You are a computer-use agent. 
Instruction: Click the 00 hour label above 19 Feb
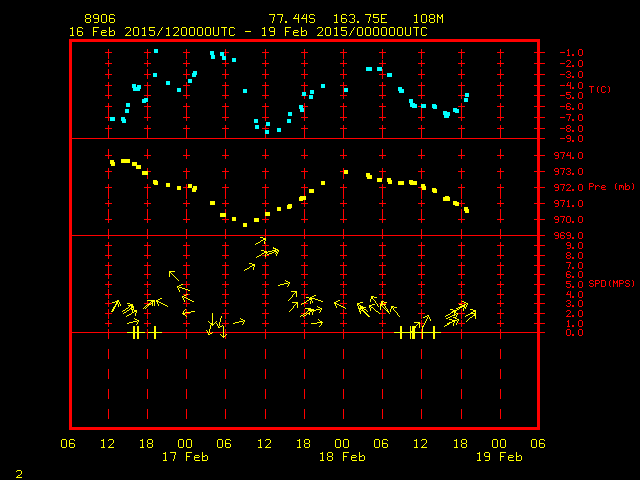coord(499,444)
